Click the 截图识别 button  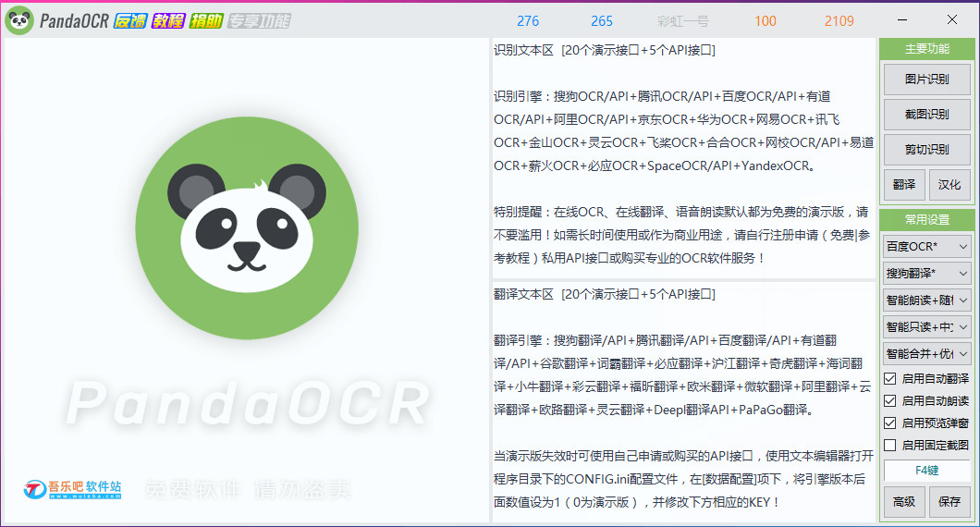click(927, 115)
